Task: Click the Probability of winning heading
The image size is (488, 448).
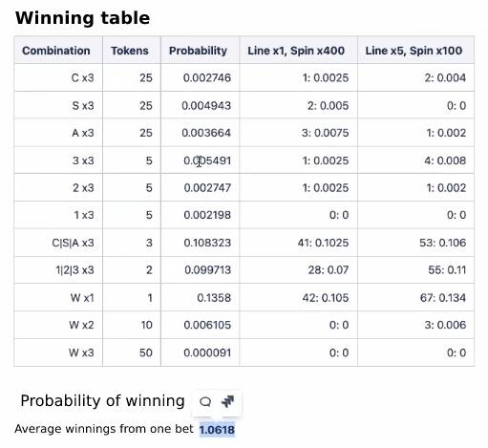Action: 102,400
